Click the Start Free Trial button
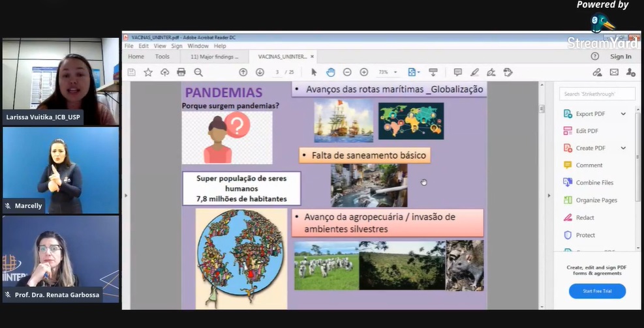Image resolution: width=644 pixels, height=328 pixels. [597, 291]
